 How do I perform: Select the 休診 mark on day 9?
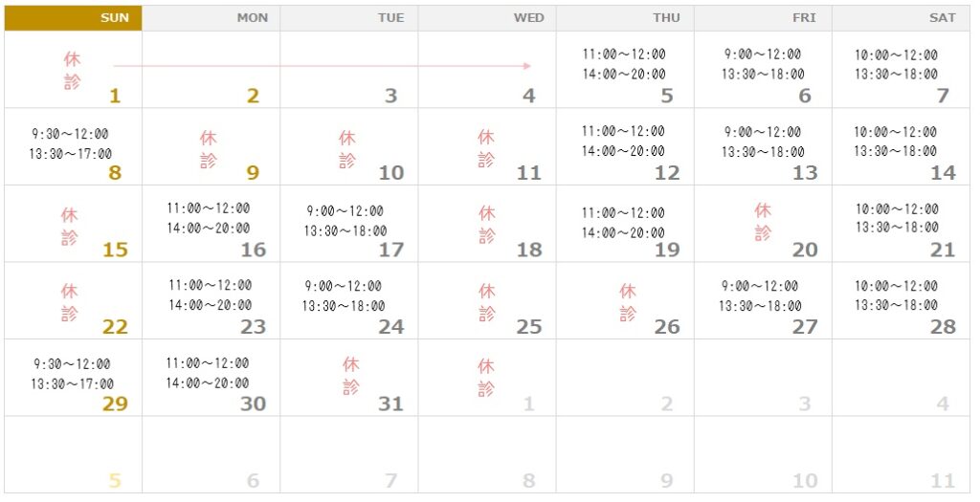pos(209,149)
